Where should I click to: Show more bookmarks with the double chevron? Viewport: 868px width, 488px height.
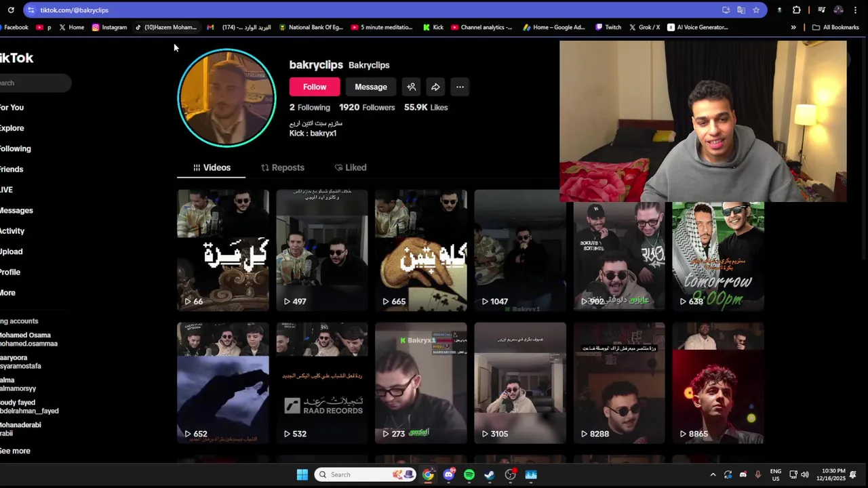point(793,27)
